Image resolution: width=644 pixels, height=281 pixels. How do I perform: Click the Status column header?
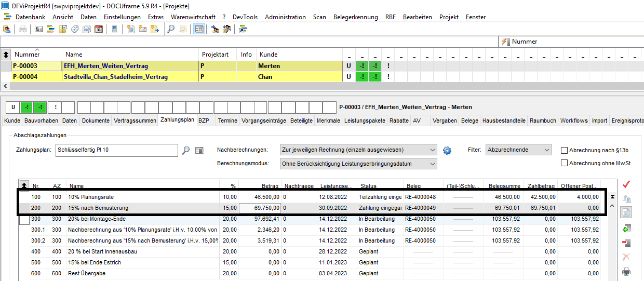point(380,185)
